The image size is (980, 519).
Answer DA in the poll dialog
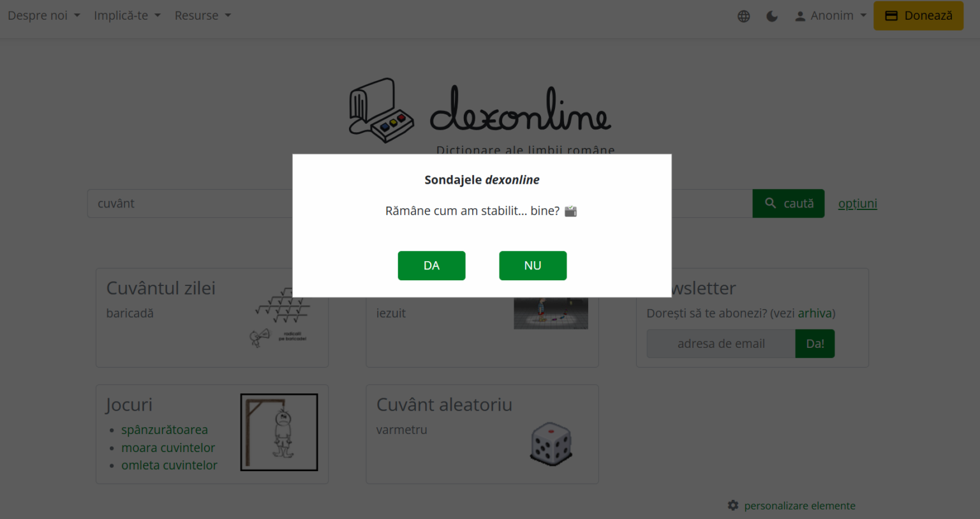point(431,266)
